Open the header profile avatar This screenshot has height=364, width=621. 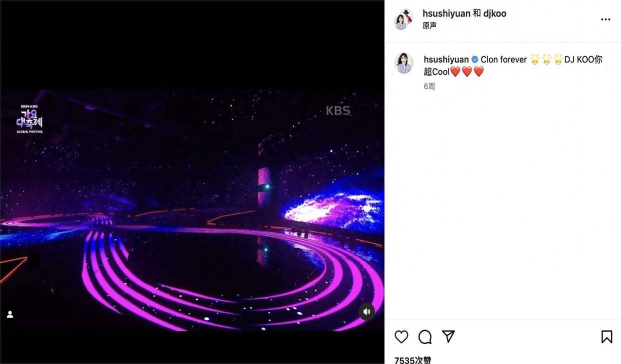click(x=403, y=19)
